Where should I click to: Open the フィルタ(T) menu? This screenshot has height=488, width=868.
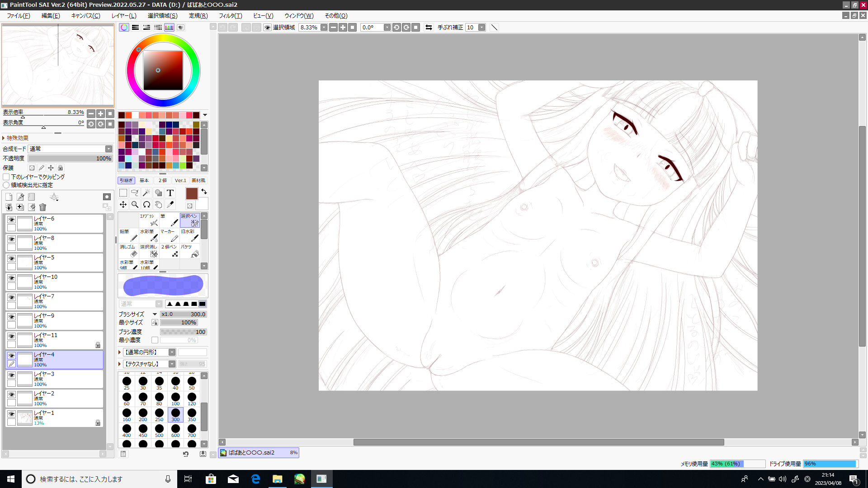point(231,16)
